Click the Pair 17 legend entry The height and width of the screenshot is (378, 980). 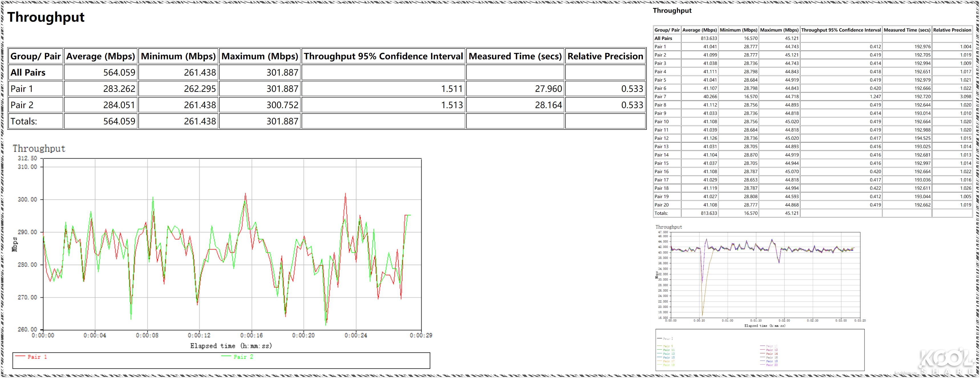point(669,361)
